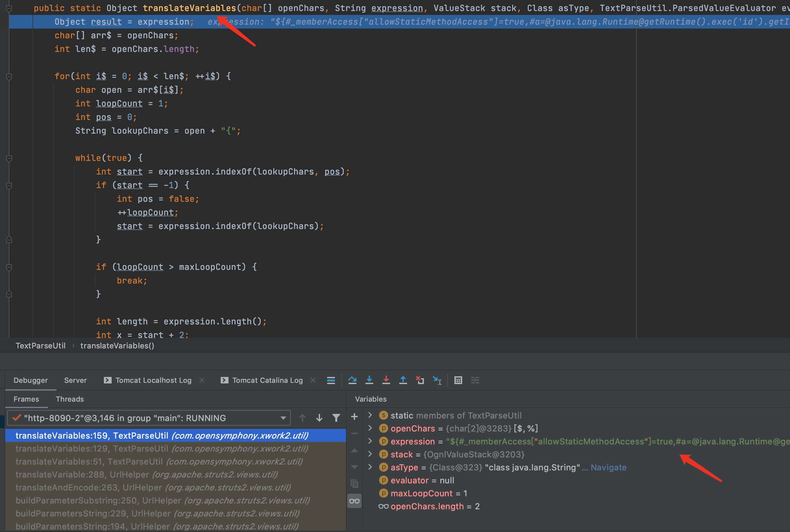Expand static members of TextParseUtil

click(370, 415)
